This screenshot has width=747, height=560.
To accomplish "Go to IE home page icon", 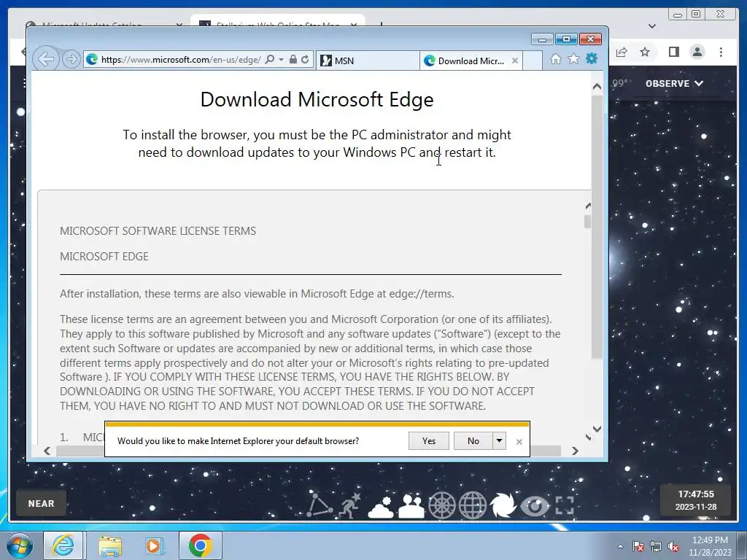I will point(555,59).
